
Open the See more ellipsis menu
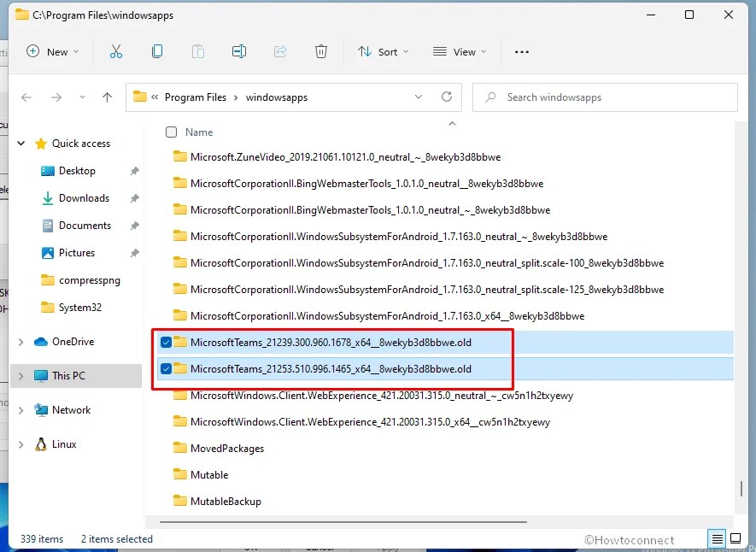[x=522, y=52]
